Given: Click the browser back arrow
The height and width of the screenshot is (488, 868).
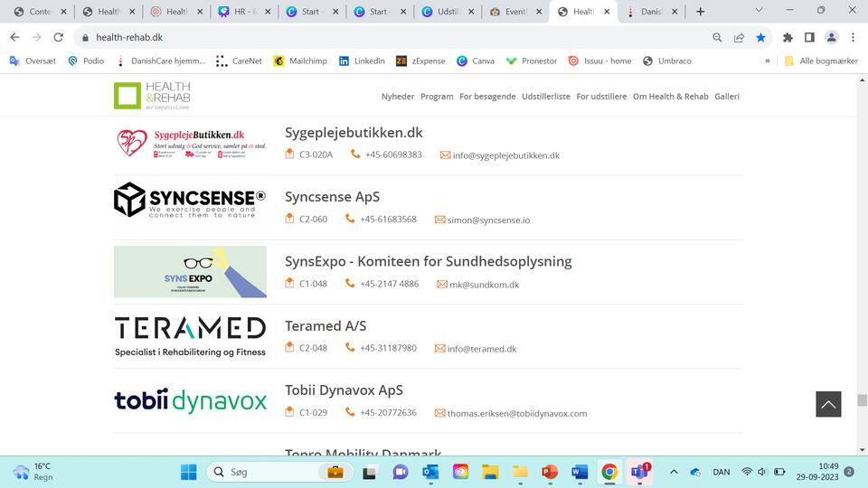Looking at the screenshot, I should [15, 37].
